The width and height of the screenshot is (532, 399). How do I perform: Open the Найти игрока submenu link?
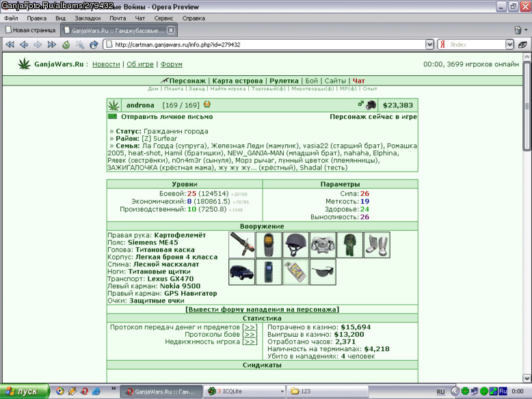tap(228, 89)
